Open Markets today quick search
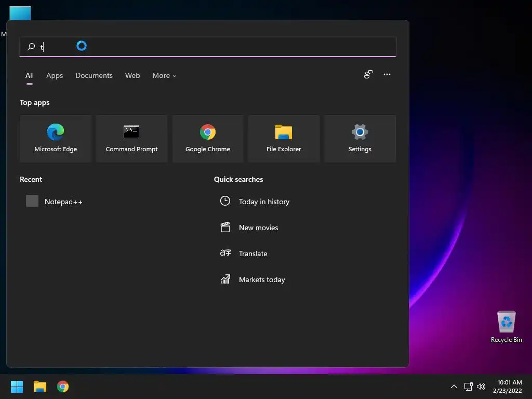This screenshot has width=532, height=399. click(262, 280)
